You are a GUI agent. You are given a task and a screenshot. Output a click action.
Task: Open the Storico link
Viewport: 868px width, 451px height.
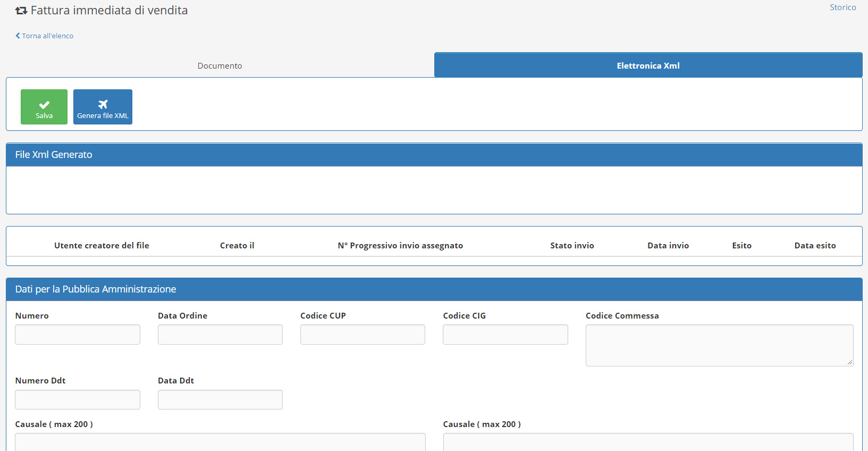[x=842, y=7]
